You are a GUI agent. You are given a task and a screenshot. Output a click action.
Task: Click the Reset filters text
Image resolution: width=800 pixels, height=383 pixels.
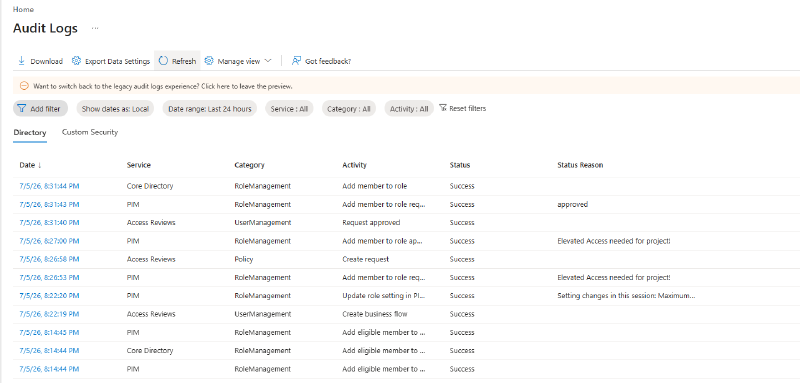[467, 108]
